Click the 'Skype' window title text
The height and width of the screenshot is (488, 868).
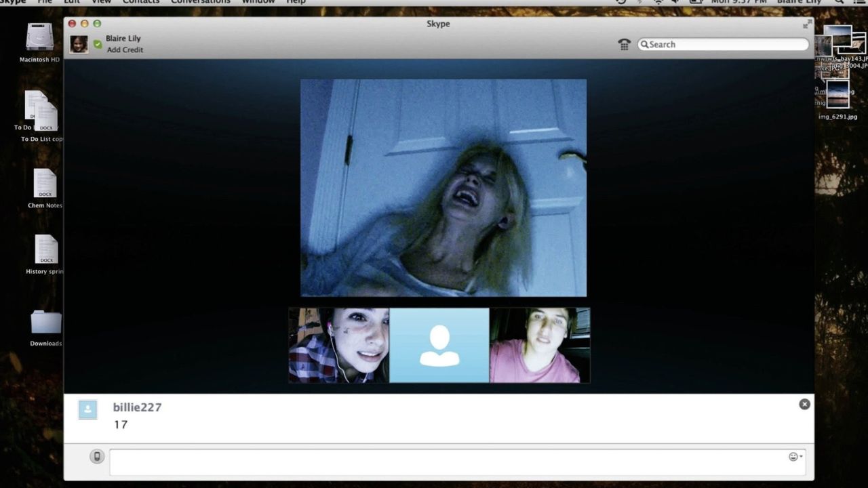[438, 24]
